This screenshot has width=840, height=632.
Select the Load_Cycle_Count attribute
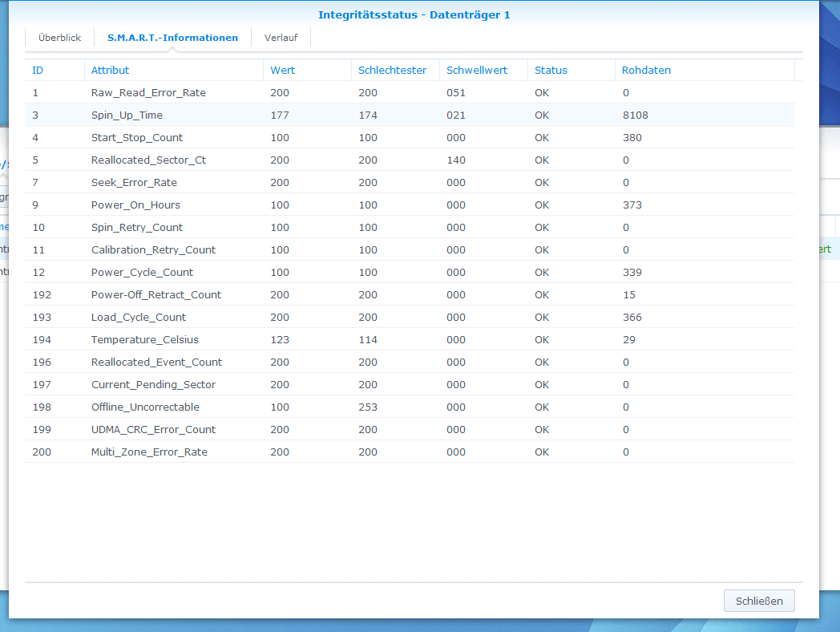(138, 318)
